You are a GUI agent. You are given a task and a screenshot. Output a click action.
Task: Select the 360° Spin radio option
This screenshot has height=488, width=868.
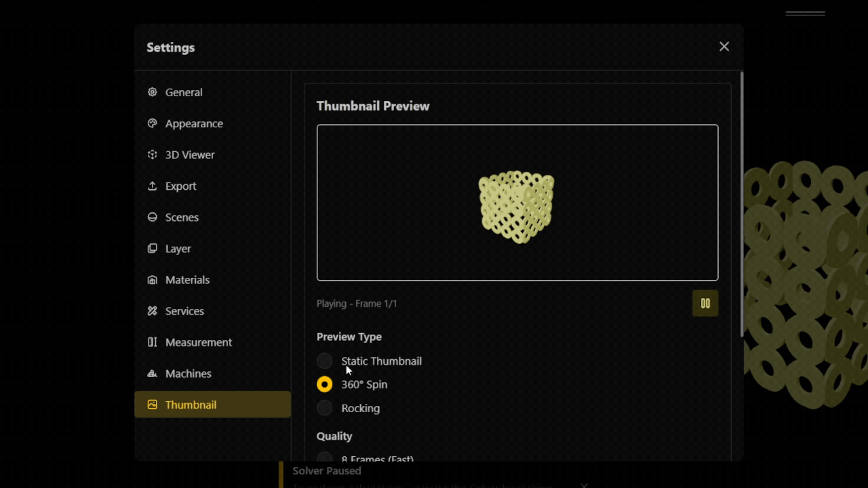pos(325,385)
